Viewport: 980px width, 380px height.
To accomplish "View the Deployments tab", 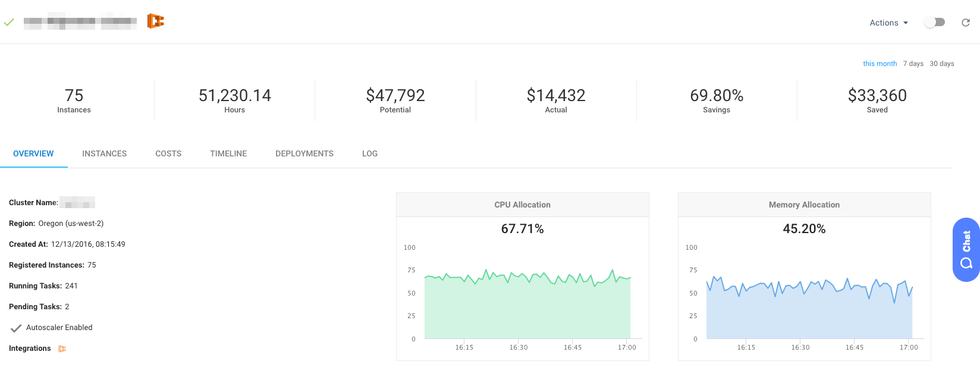I will (304, 153).
